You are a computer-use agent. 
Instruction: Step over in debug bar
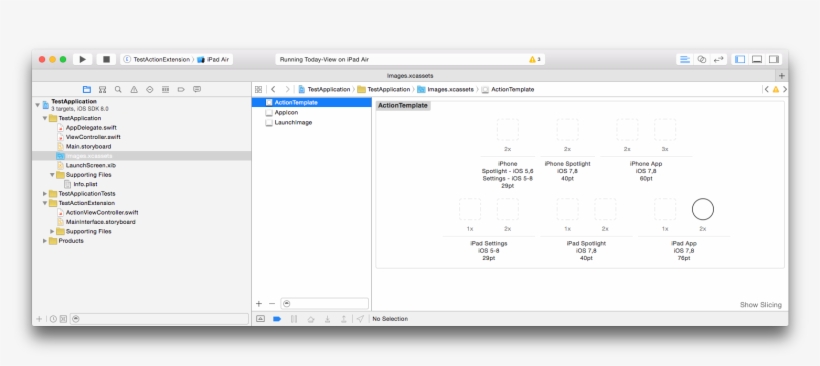(x=311, y=319)
